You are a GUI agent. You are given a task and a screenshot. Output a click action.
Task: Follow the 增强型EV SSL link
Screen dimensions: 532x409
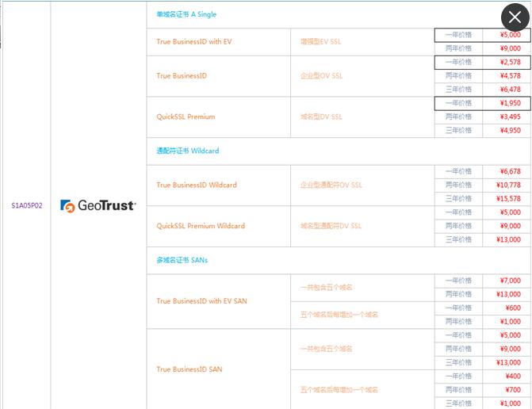click(x=320, y=42)
